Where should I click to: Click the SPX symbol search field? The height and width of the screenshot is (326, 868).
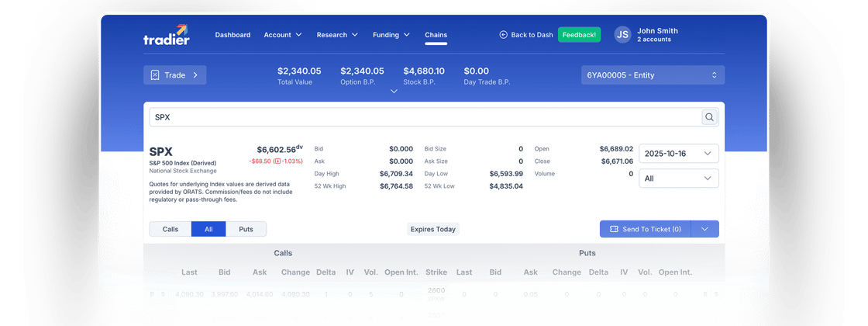coord(422,117)
